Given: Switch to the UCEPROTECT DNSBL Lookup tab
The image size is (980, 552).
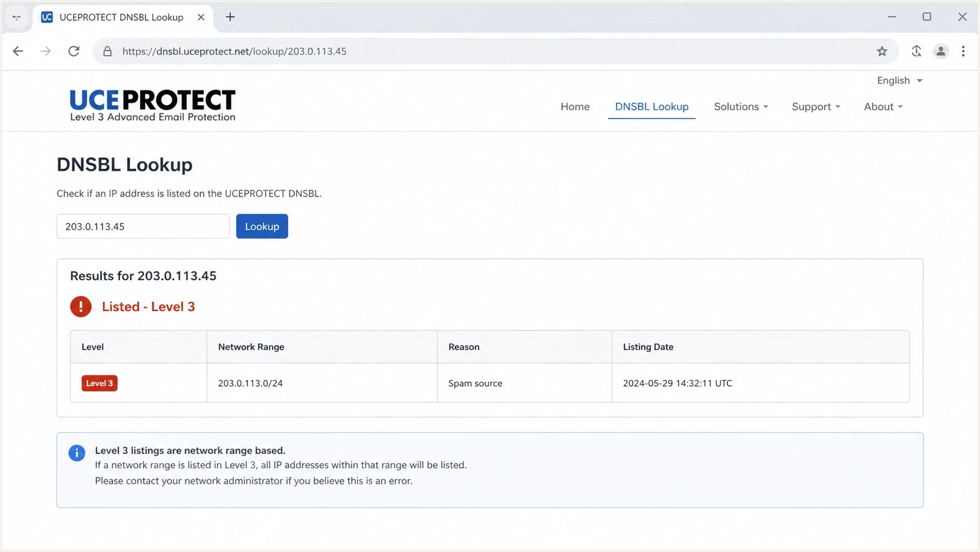Looking at the screenshot, I should (x=121, y=17).
